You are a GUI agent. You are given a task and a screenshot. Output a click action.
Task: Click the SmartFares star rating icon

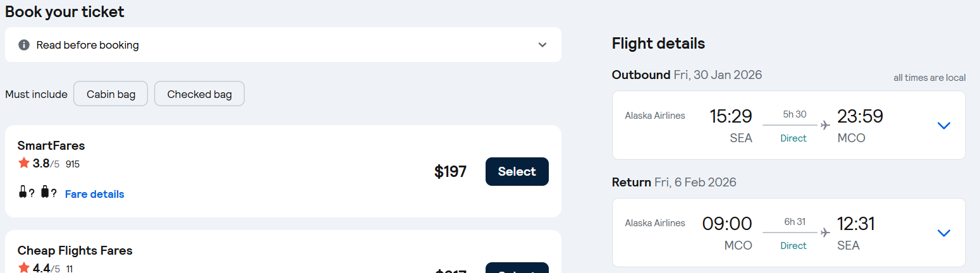click(24, 163)
